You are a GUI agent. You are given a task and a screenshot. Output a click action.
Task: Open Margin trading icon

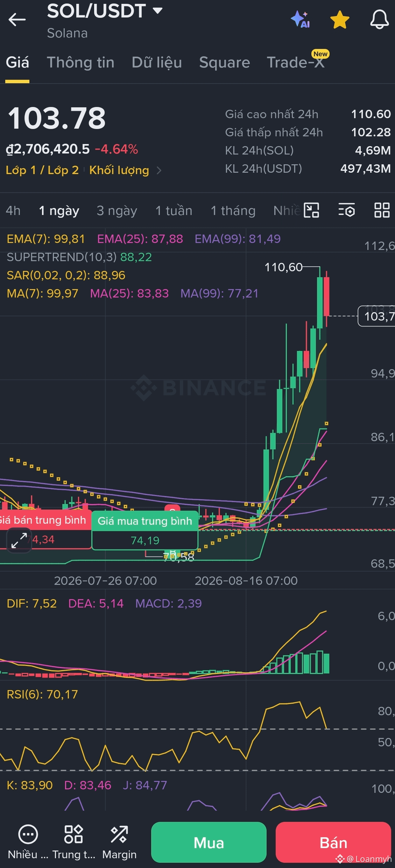point(119,835)
